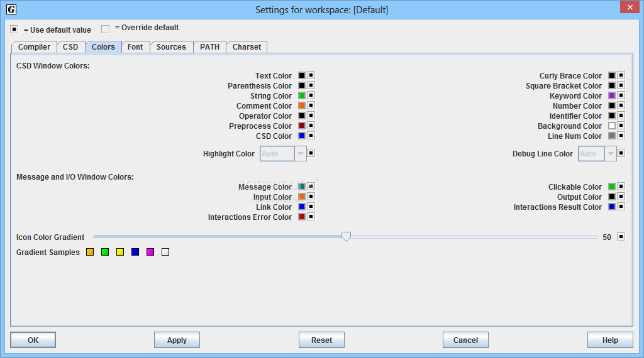
Task: Click the orange gradient sample square
Action: pos(90,252)
